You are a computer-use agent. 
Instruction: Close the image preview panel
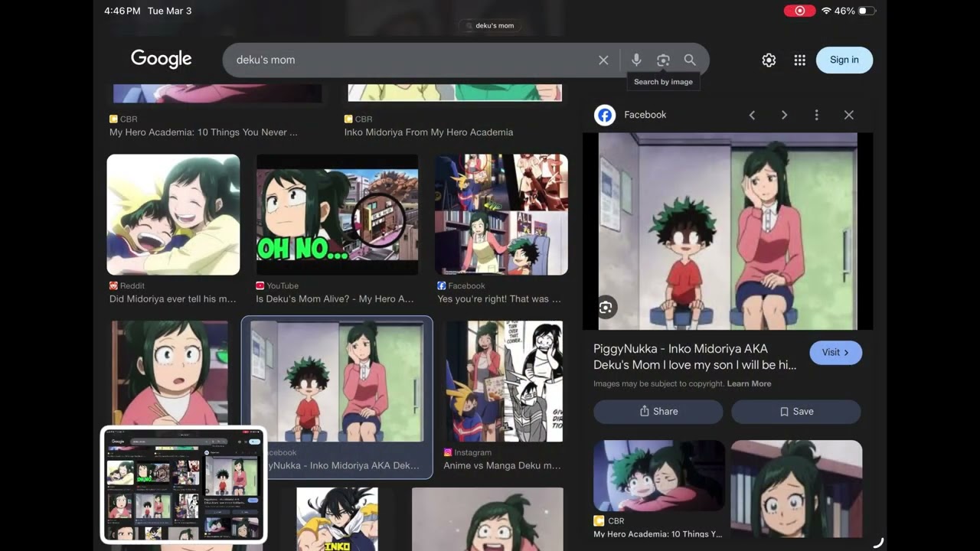click(848, 115)
